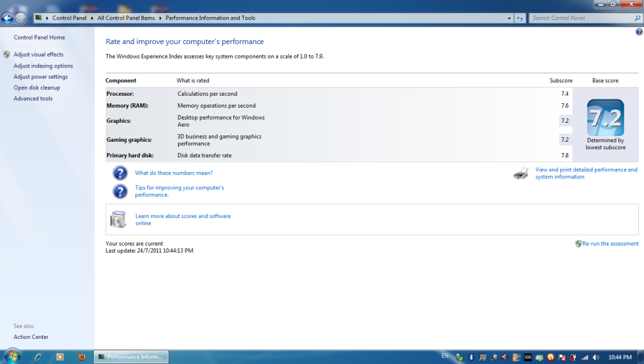Open the Windows Start menu orb
This screenshot has height=364, width=644.
click(12, 356)
